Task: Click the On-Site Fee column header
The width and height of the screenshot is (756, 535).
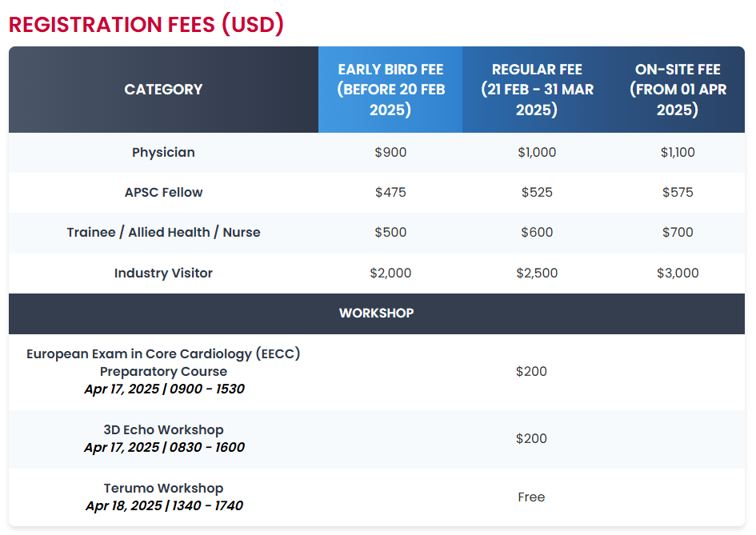Action: pyautogui.click(x=678, y=90)
